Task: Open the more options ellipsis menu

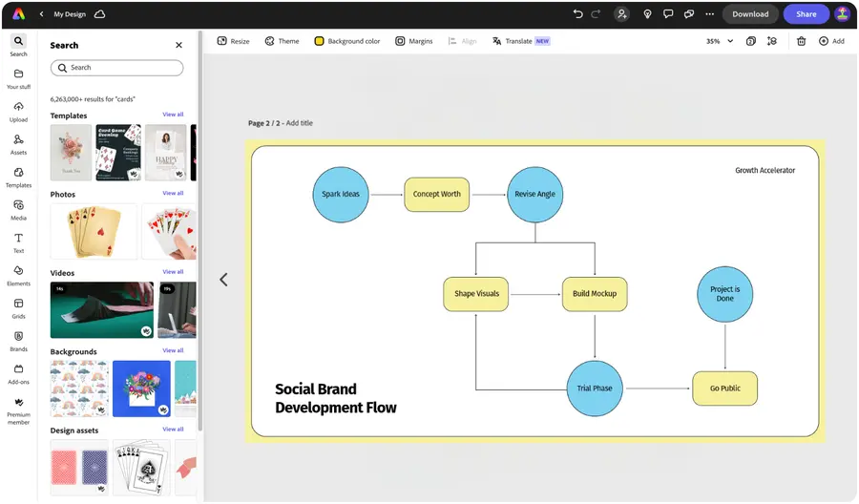Action: pyautogui.click(x=709, y=14)
